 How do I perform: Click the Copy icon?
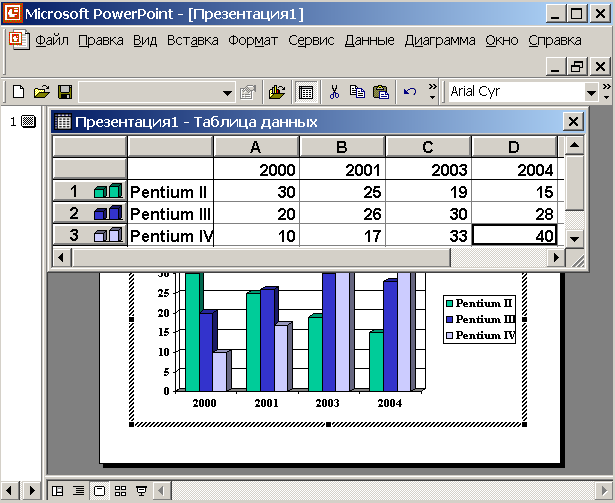pos(357,92)
